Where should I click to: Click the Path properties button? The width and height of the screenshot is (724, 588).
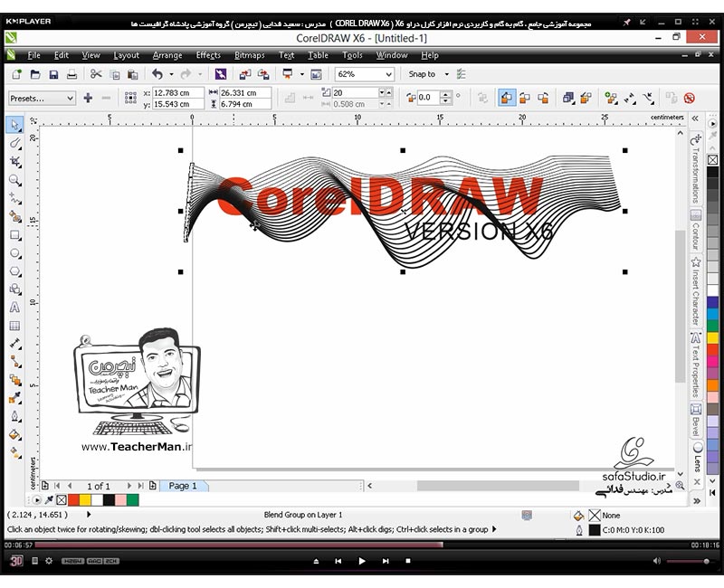[x=648, y=98]
